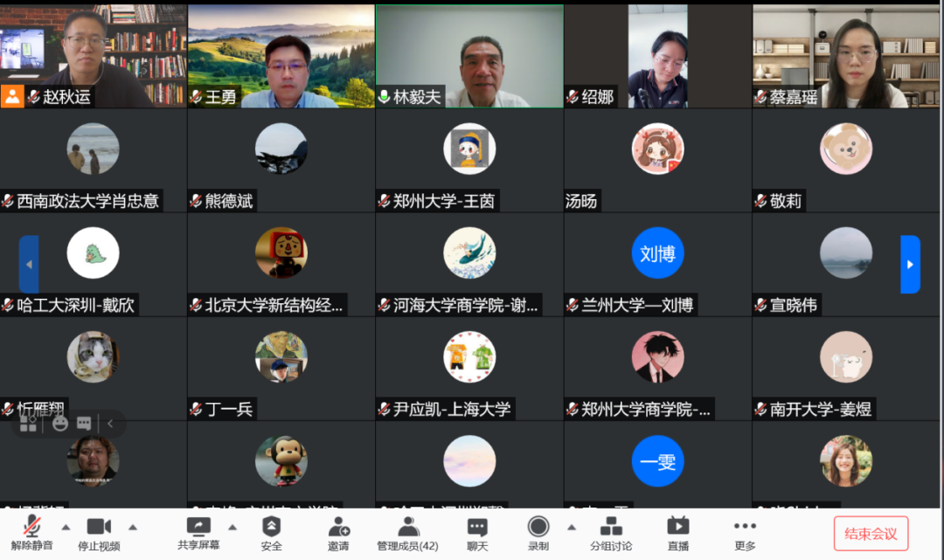The image size is (944, 560).
Task: Select 赵秋运 video tile
Action: [94, 57]
